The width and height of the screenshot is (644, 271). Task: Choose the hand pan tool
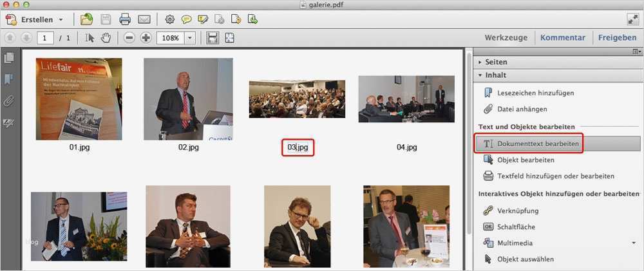106,38
